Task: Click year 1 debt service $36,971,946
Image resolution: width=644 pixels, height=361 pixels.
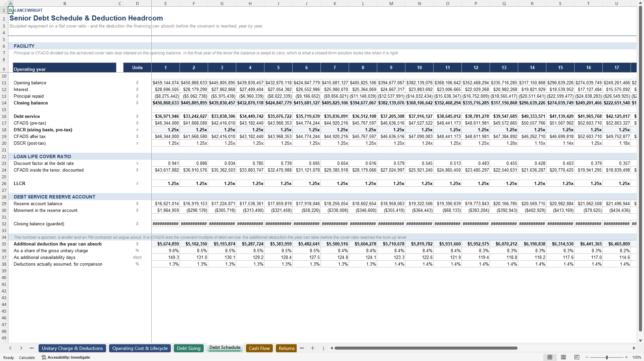Action: tap(165, 116)
